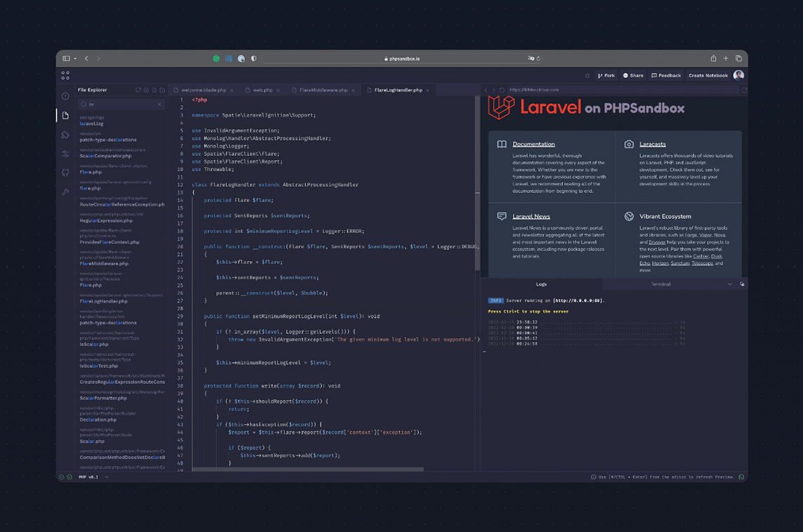The image size is (803, 532).
Task: Open the info panel in the sidebar
Action: tap(65, 96)
